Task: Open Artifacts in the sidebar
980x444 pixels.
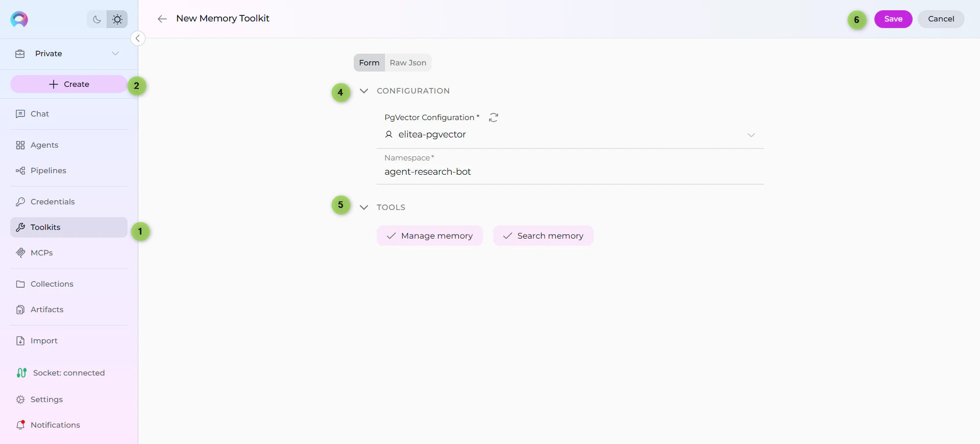Action: [69, 310]
